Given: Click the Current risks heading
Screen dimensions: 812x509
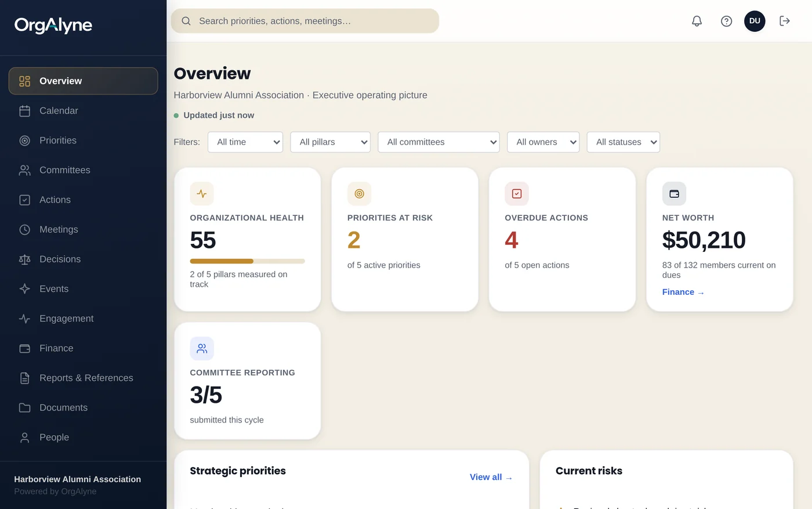Looking at the screenshot, I should (x=589, y=471).
